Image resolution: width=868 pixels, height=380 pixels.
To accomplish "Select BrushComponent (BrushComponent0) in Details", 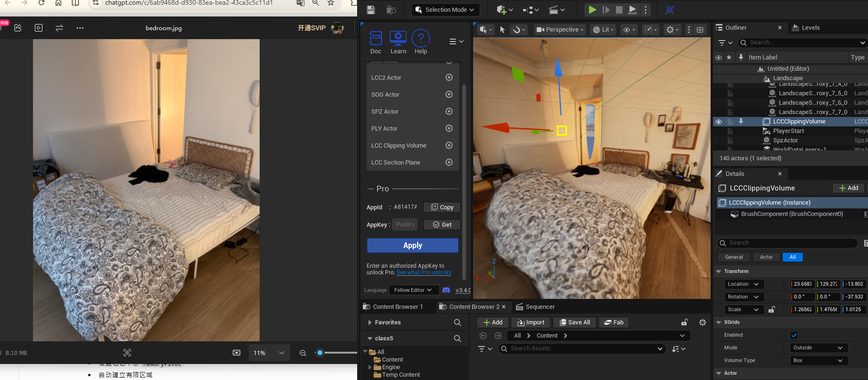I will coord(792,214).
